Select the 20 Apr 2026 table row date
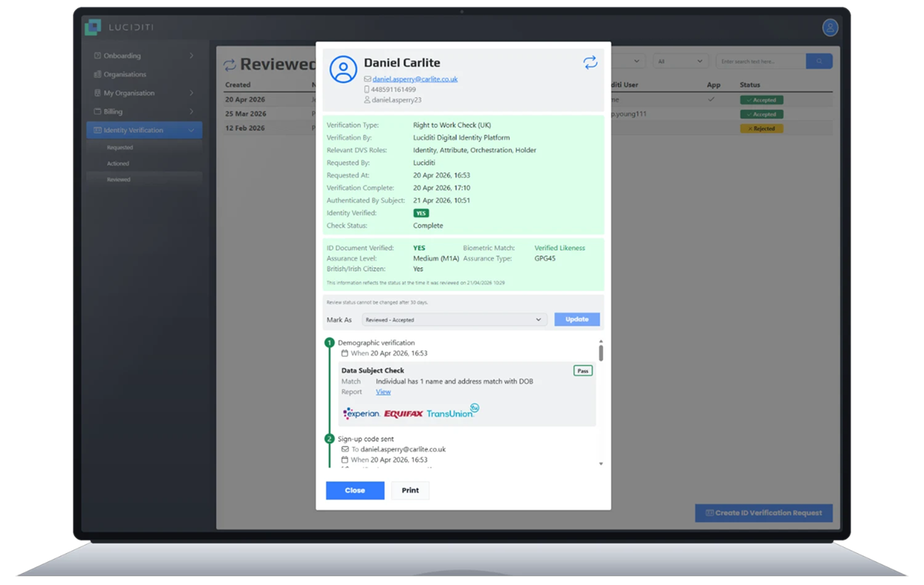Viewport: 924px width, 585px height. point(245,99)
